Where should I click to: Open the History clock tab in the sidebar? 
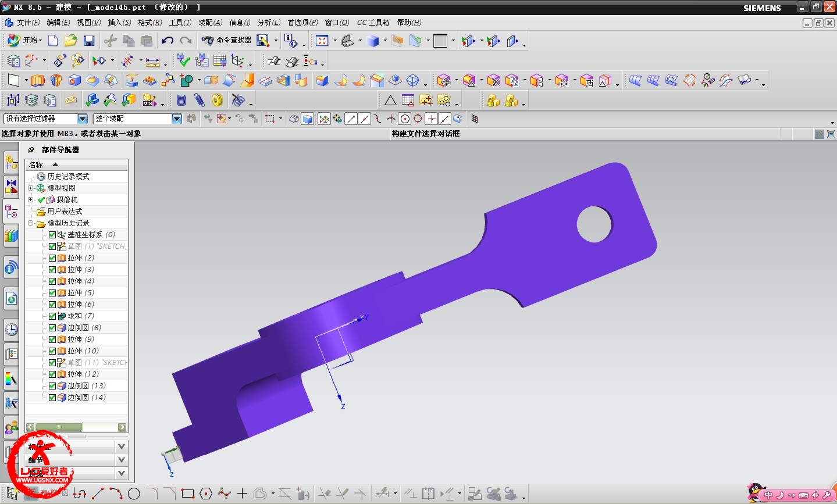11,330
